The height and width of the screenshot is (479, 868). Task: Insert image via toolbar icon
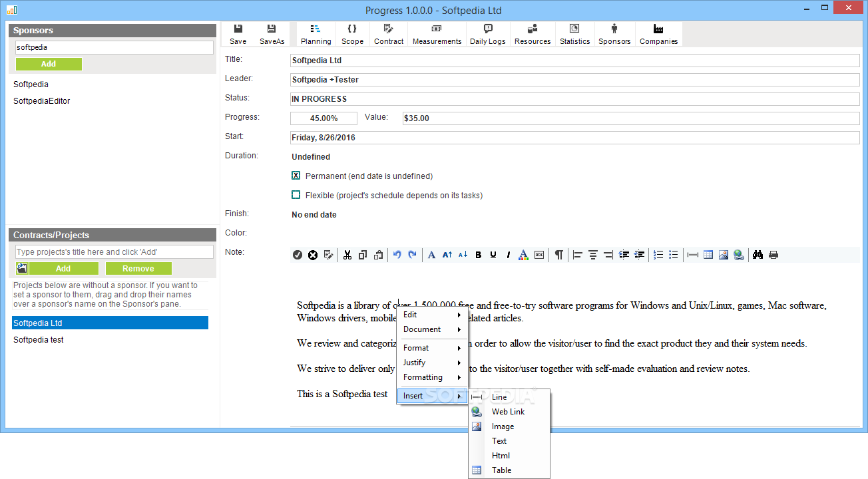coord(724,255)
